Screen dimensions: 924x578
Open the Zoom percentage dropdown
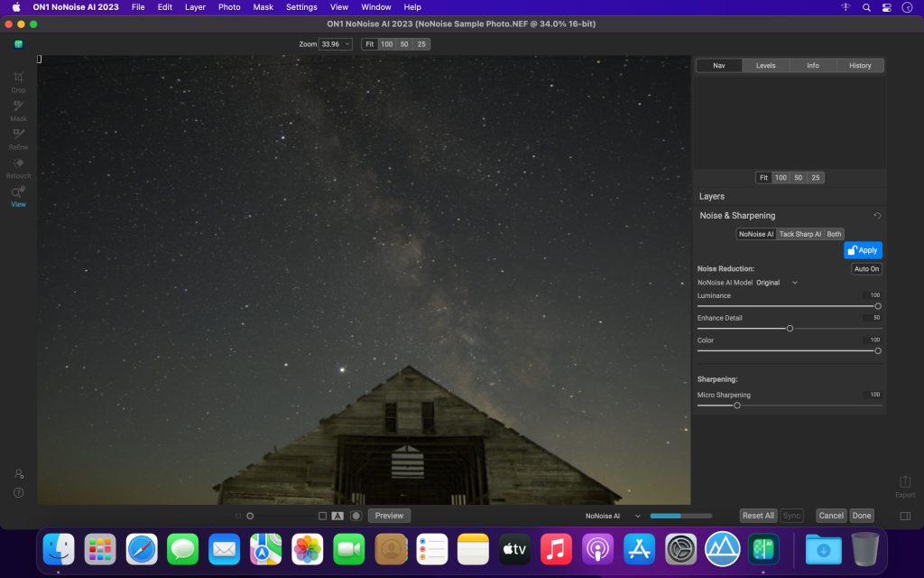coord(336,44)
